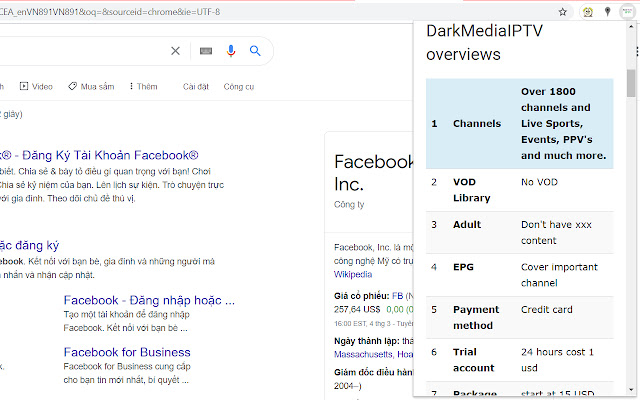The width and height of the screenshot is (640, 400).
Task: Open the Facebook - Đăng nhập hoặc sitelink
Action: (149, 300)
